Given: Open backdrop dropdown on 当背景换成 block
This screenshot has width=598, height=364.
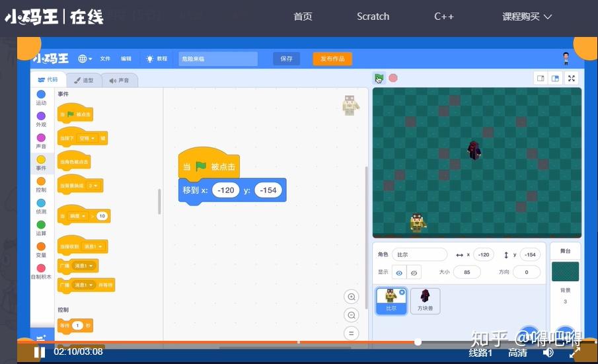Looking at the screenshot, I should point(93,186).
